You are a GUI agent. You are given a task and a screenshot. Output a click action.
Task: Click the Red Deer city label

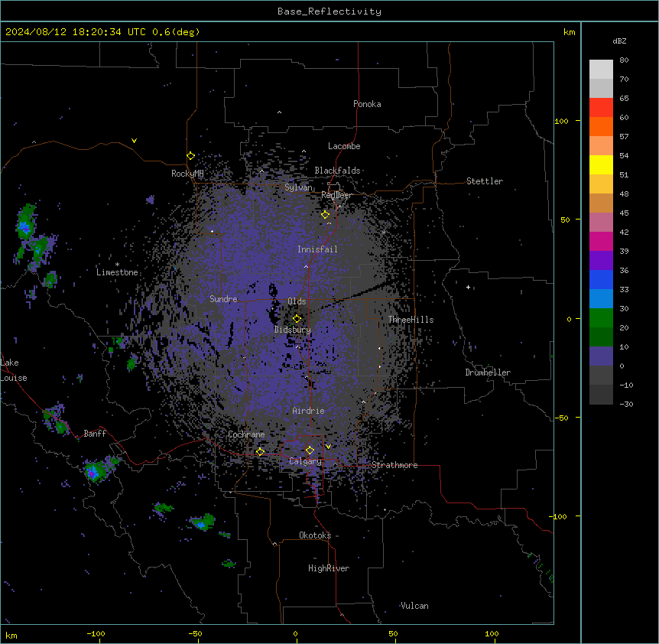pos(336,195)
